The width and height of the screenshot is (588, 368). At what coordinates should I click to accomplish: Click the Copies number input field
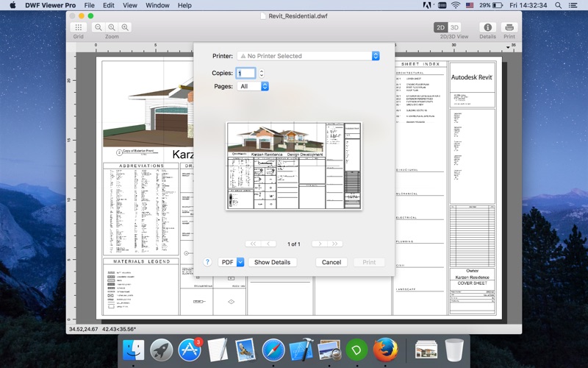point(246,73)
